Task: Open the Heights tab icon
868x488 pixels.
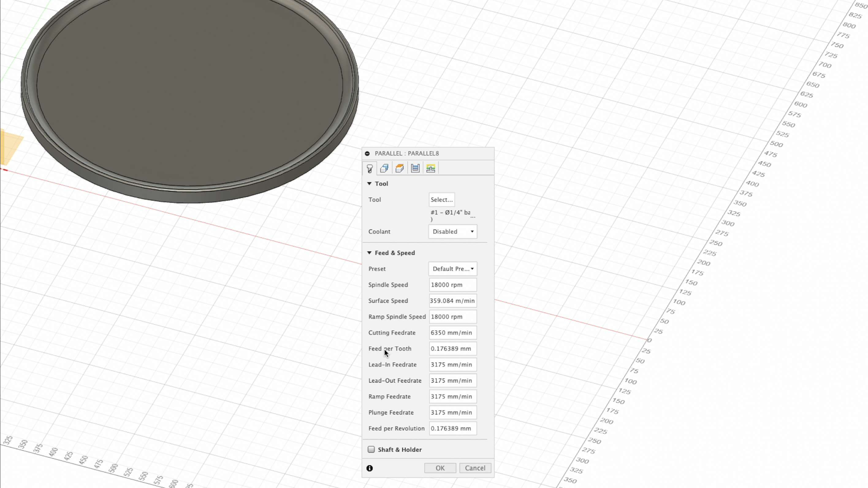Action: [400, 168]
